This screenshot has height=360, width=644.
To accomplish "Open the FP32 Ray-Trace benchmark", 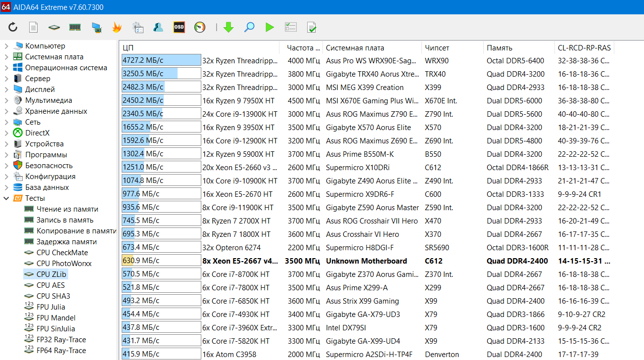I will [x=61, y=340].
